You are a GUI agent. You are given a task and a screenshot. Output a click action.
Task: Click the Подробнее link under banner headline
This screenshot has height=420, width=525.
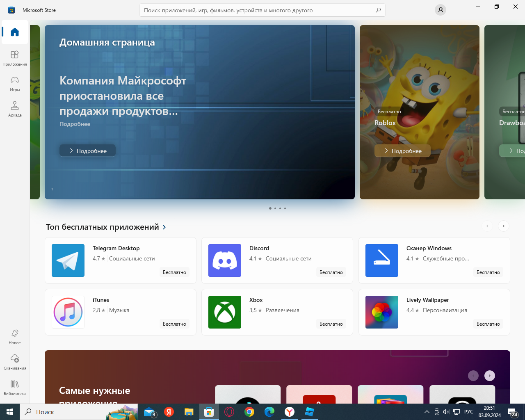(75, 124)
